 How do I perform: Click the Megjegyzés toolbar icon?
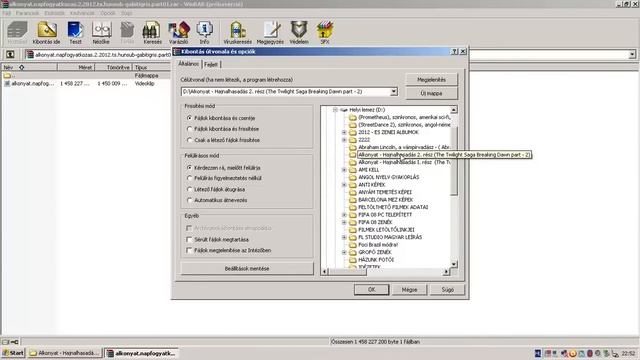(x=270, y=33)
